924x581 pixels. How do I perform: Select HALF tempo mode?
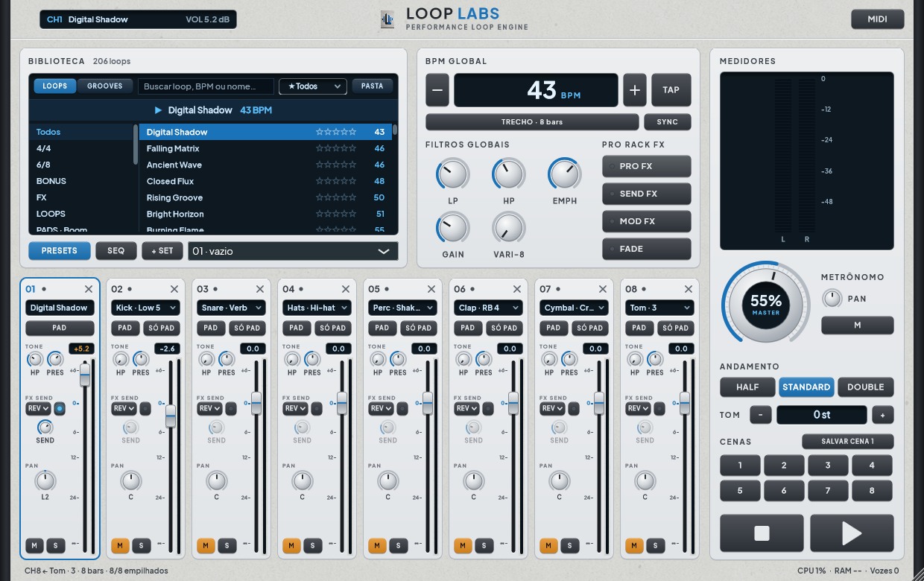tap(747, 387)
